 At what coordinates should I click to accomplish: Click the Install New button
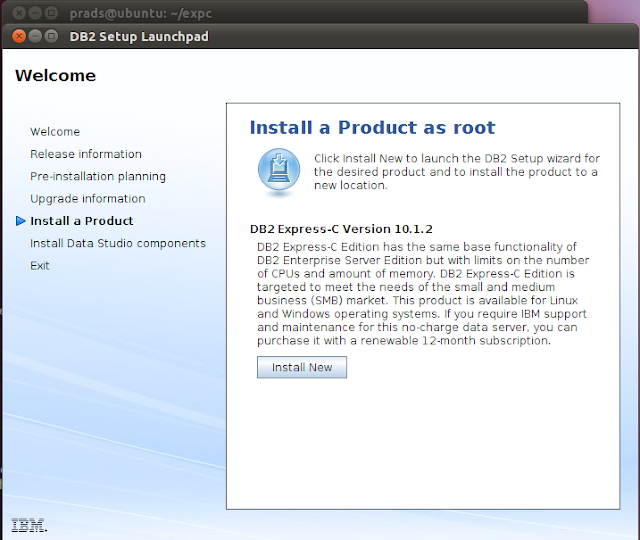(302, 367)
